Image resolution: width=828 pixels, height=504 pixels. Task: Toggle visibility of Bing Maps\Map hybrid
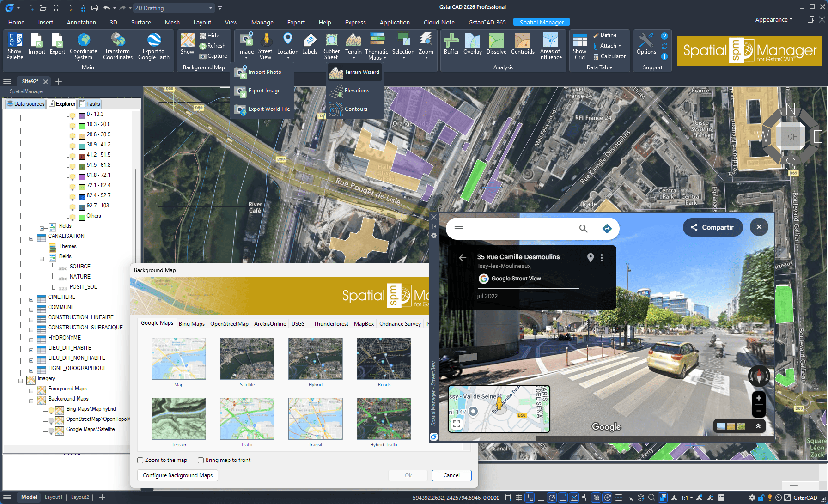pyautogui.click(x=51, y=410)
